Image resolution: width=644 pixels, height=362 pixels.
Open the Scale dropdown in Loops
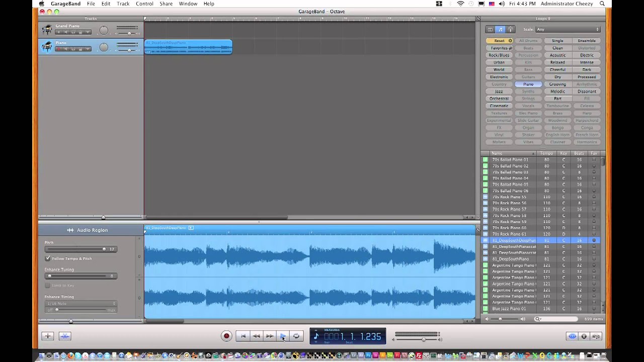tap(568, 30)
